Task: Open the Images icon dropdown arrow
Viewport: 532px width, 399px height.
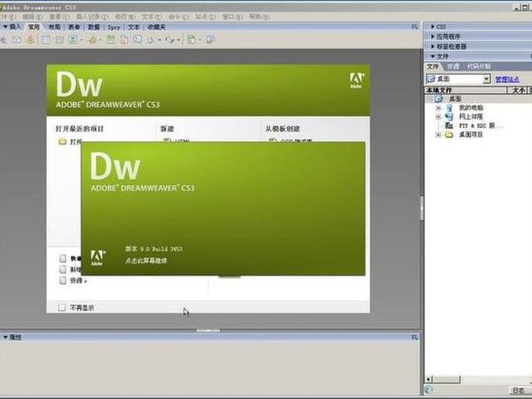Action: click(x=81, y=41)
